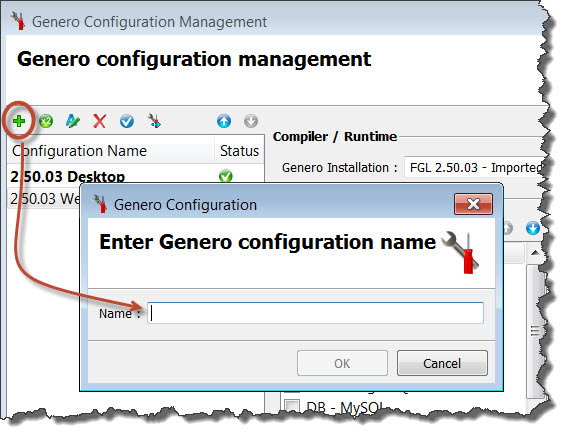
Task: Select the 2.50.03 Web configuration row
Action: point(44,199)
